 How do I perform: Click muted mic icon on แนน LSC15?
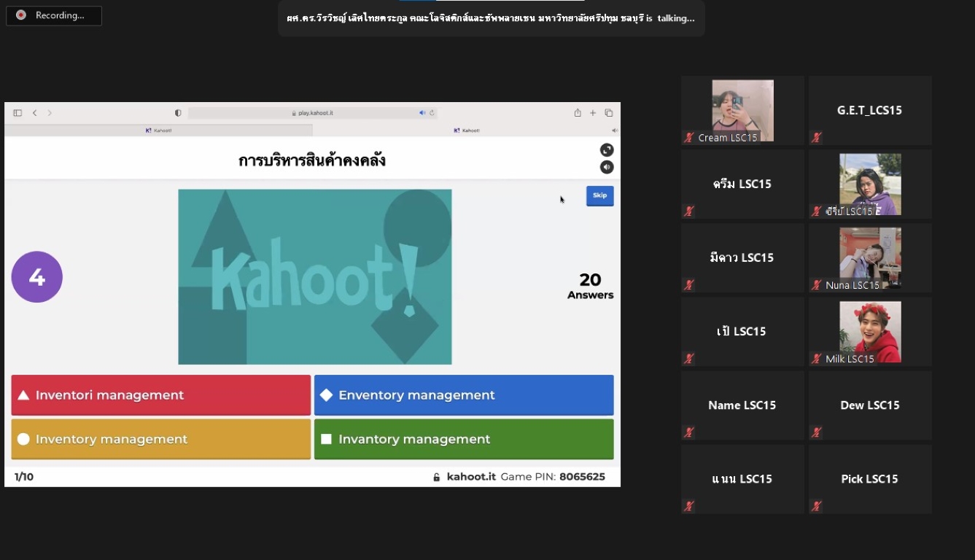[x=689, y=505]
